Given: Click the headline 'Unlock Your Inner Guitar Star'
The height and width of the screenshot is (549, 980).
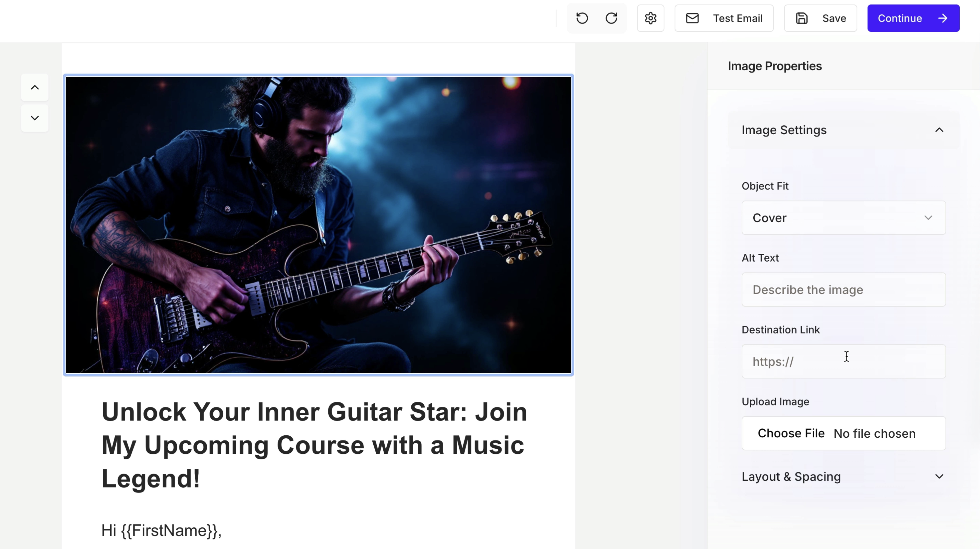Looking at the screenshot, I should (x=314, y=445).
